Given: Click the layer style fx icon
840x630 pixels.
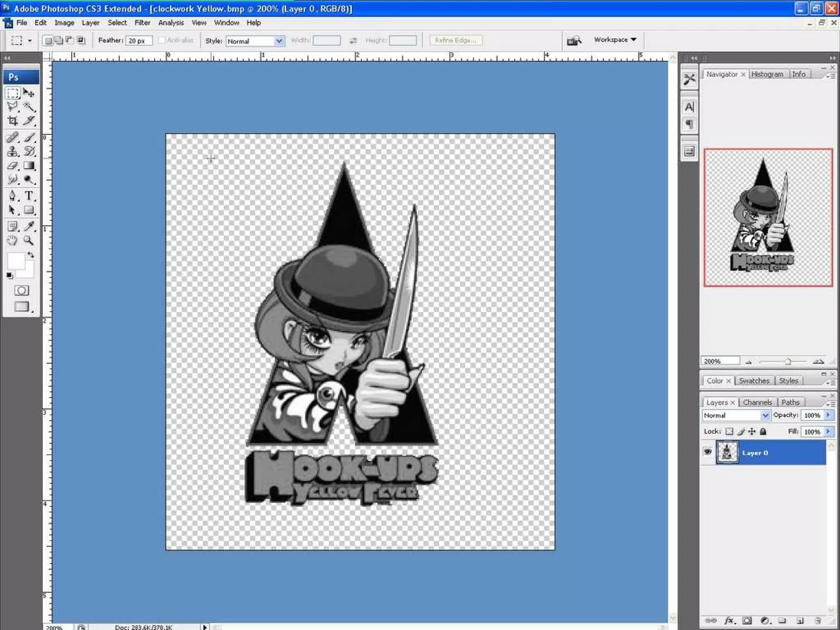Looking at the screenshot, I should [x=728, y=621].
